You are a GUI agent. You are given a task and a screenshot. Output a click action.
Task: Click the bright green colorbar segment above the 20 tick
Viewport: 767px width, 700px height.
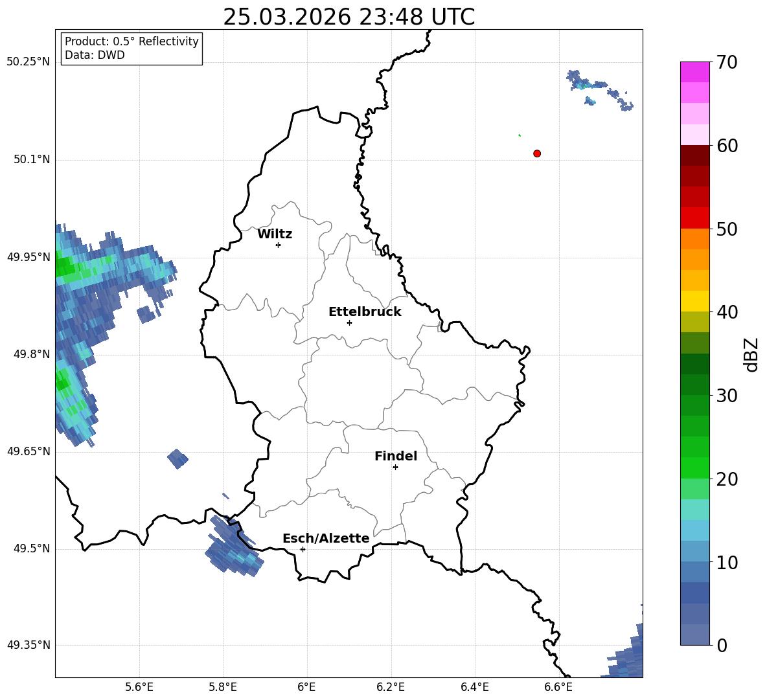click(x=694, y=468)
